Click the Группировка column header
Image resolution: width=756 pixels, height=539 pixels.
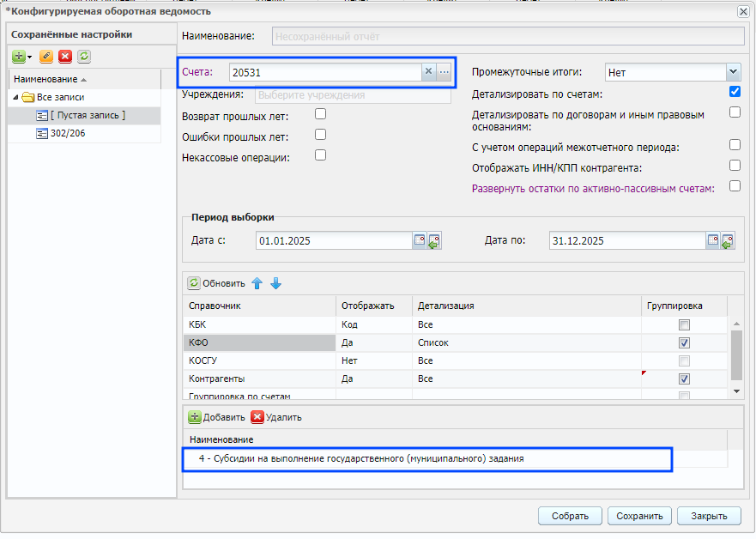(684, 306)
